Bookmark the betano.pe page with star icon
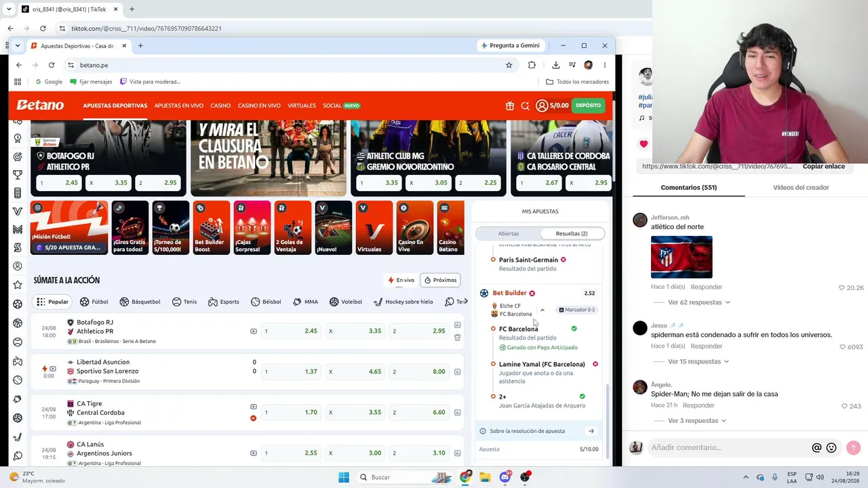Image resolution: width=868 pixels, height=488 pixels. click(x=509, y=65)
